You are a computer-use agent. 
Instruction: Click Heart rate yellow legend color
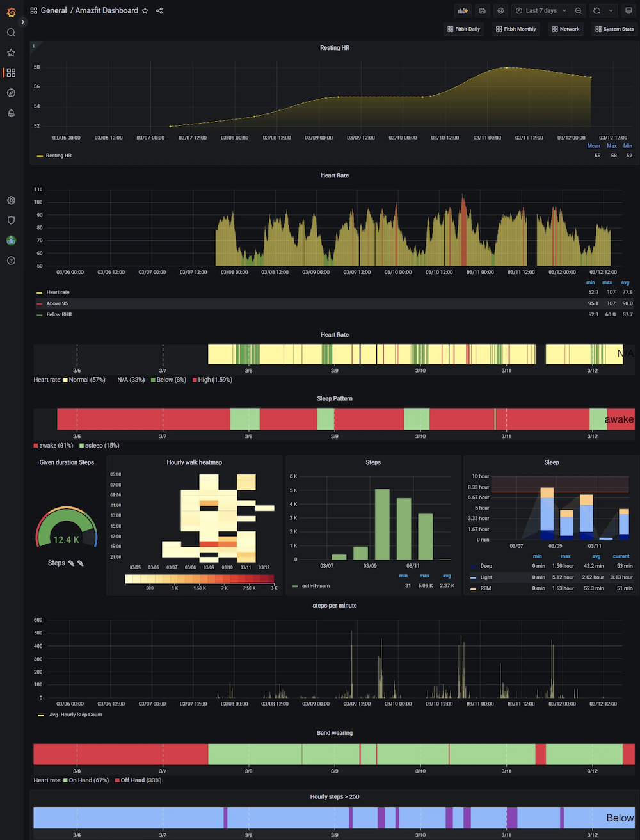point(40,292)
